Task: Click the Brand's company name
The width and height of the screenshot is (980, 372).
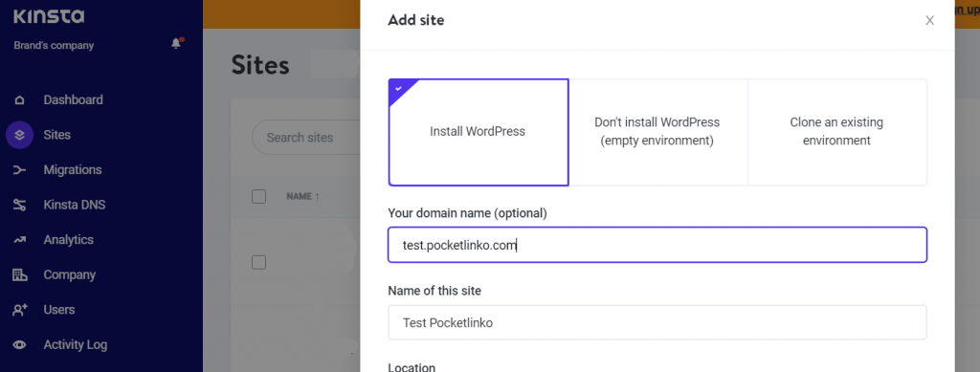Action: point(54,46)
